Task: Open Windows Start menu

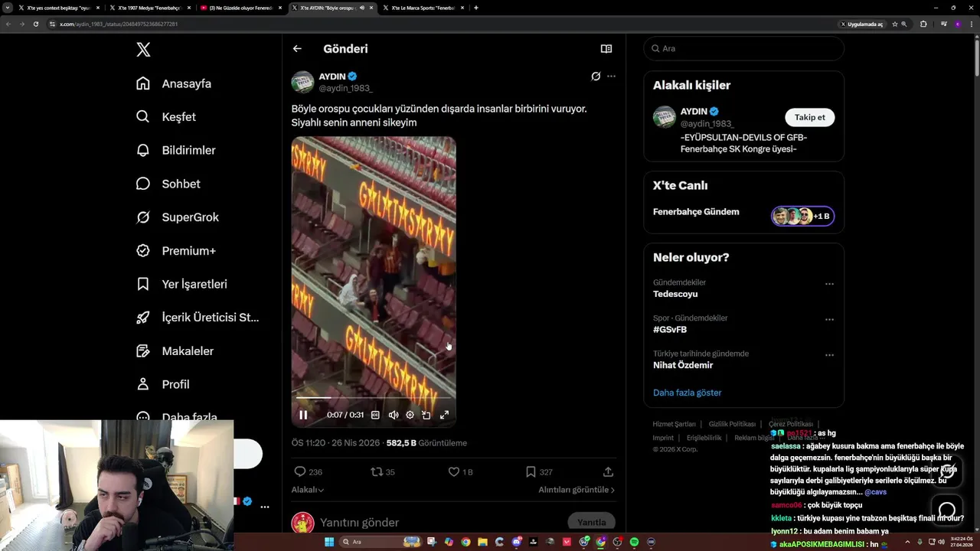Action: (x=330, y=542)
